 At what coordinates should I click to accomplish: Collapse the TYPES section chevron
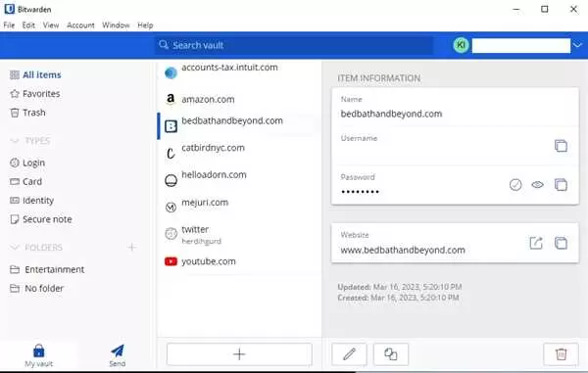point(15,141)
